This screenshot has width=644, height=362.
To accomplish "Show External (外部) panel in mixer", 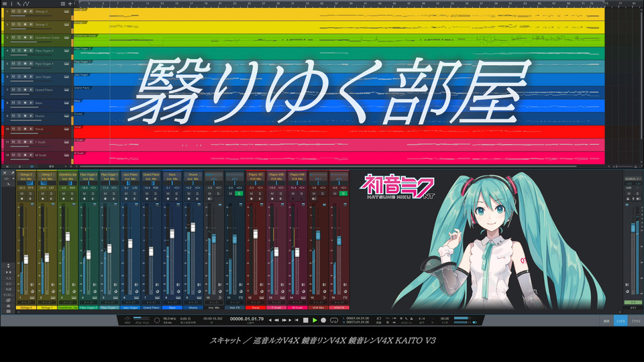I will (8, 290).
